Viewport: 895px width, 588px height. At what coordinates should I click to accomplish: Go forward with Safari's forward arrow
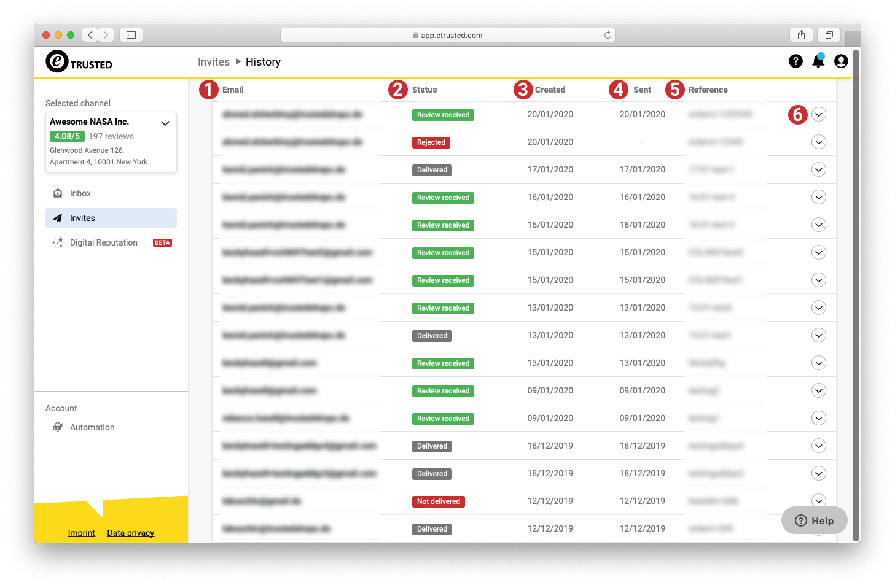(x=106, y=35)
